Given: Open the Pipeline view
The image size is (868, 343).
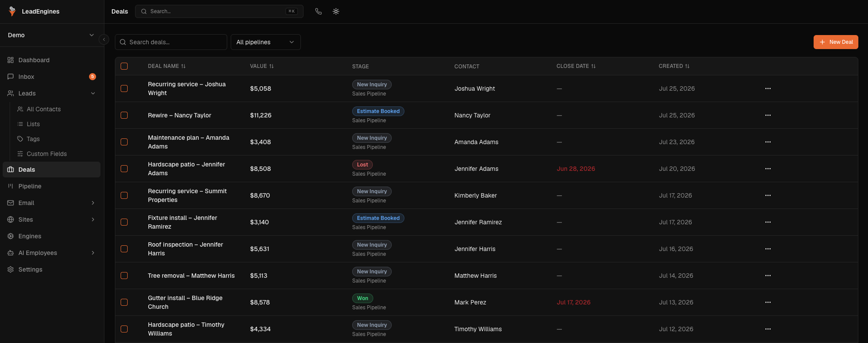Looking at the screenshot, I should (x=52, y=186).
